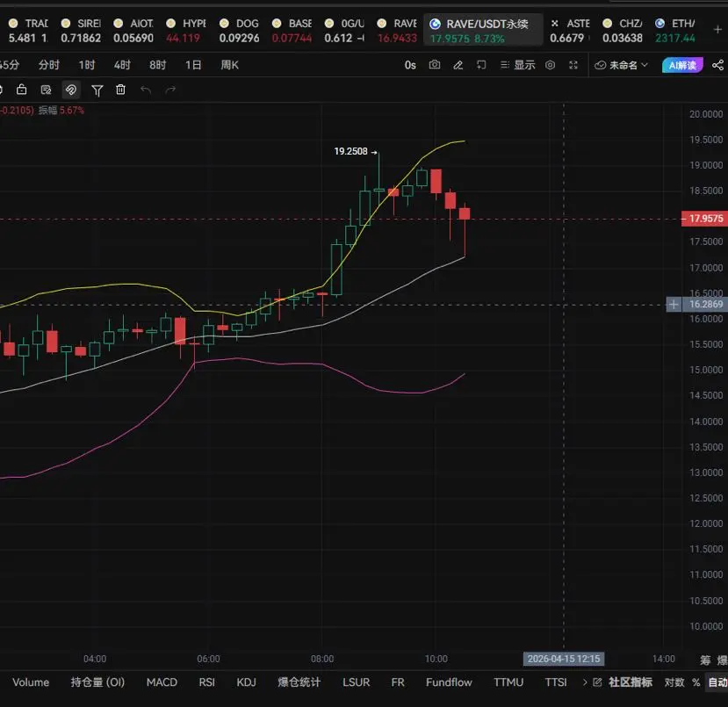Expand more indicators chevron after TTSI
Screen dimensions: 728x707
pos(585,682)
